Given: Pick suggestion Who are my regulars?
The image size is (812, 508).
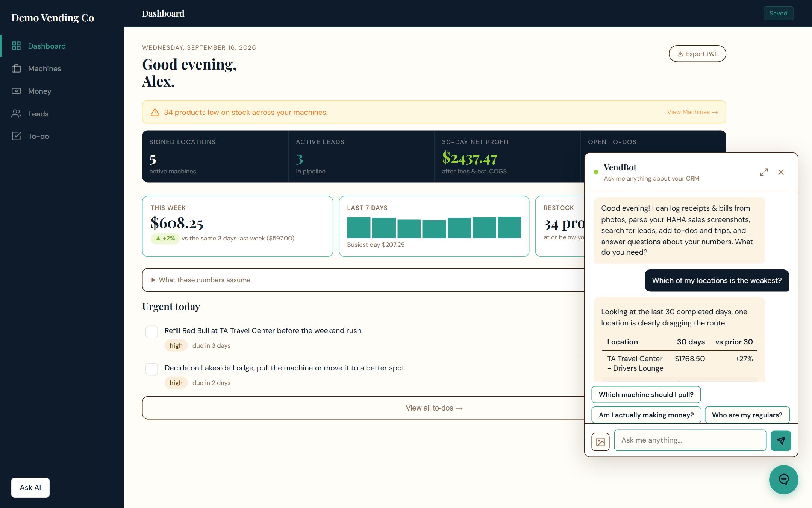Looking at the screenshot, I should 747,415.
